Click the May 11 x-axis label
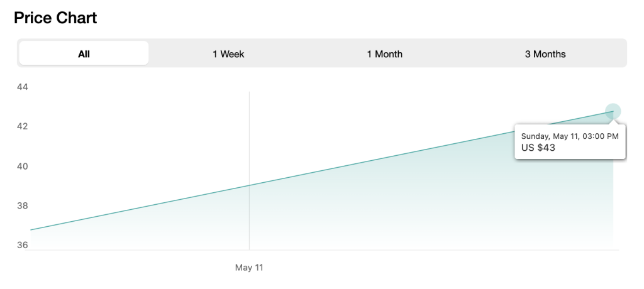The width and height of the screenshot is (644, 289). coord(249,268)
